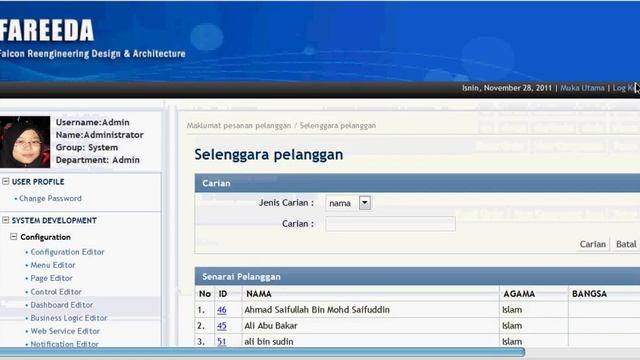640x360 pixels.
Task: Click the ID column header
Action: tap(223, 294)
